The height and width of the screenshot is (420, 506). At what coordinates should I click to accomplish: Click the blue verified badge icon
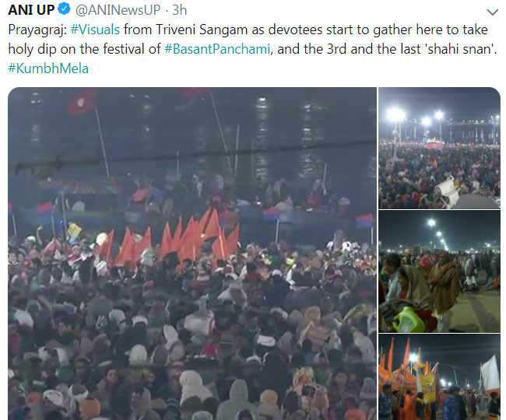[x=64, y=9]
